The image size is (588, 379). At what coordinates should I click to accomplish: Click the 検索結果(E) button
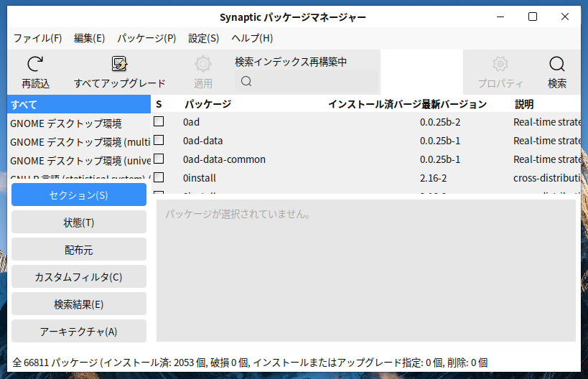point(79,304)
